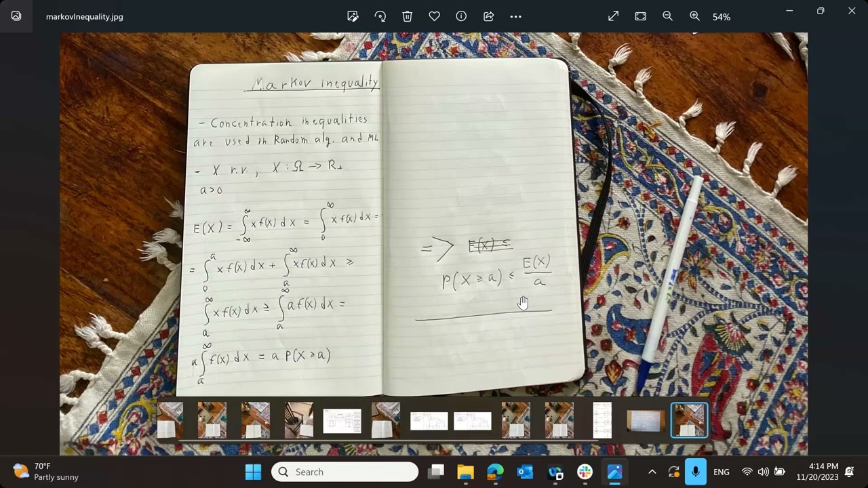Image resolution: width=868 pixels, height=488 pixels.
Task: Zoom in with plus magnifier
Action: coord(694,16)
